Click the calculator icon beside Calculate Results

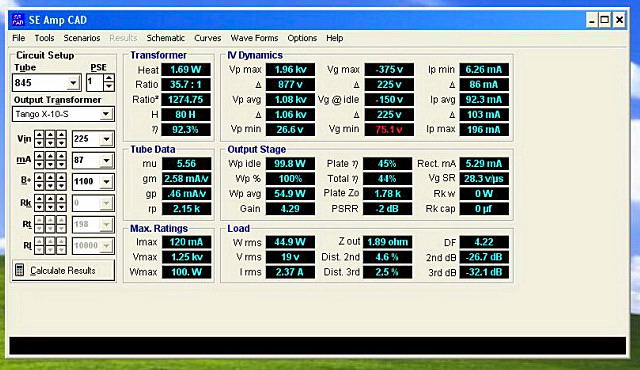click(x=20, y=270)
